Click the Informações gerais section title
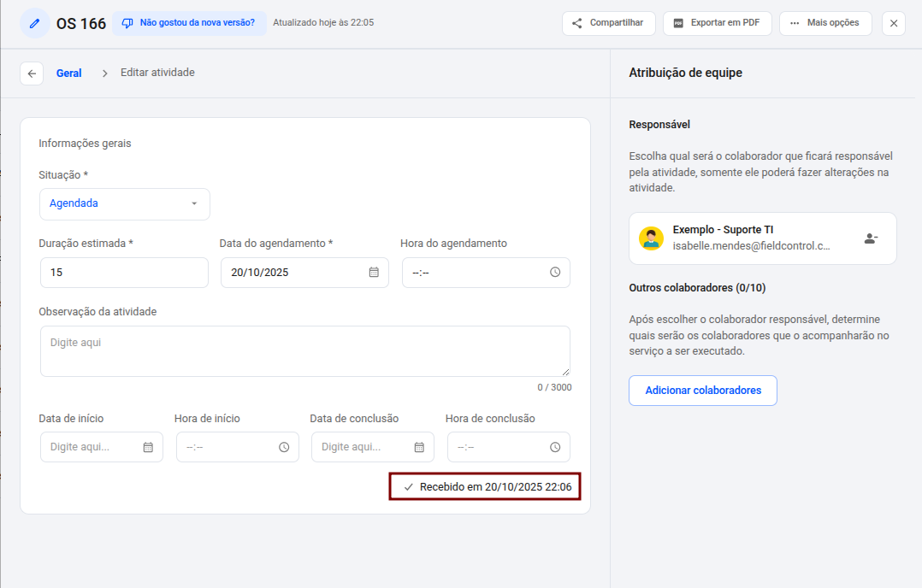Screen dimensions: 922x588 (x=86, y=144)
